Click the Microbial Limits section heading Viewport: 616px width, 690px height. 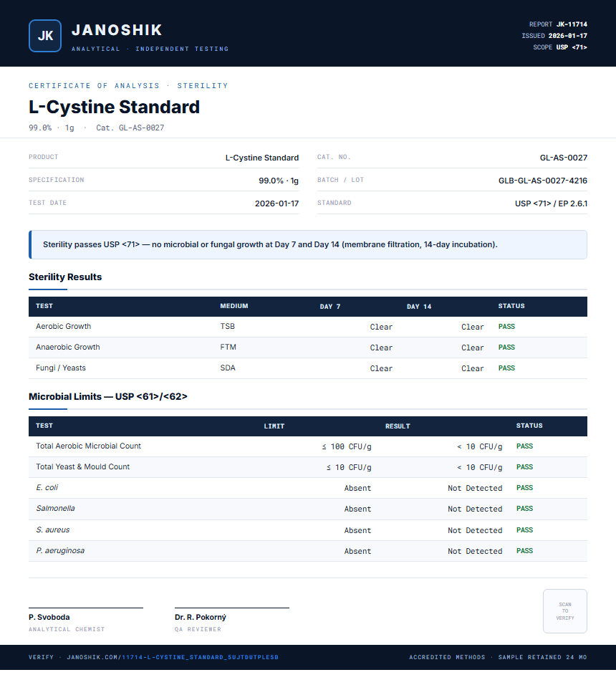tap(107, 396)
